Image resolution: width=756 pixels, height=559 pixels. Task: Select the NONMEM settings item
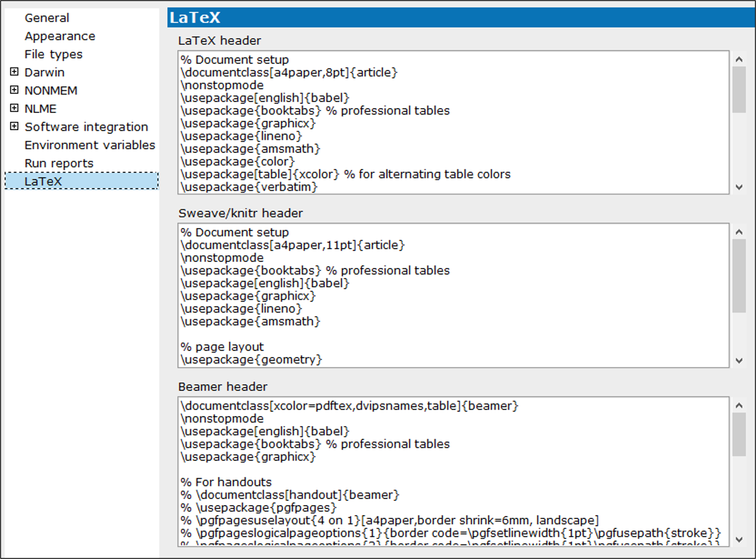(51, 91)
